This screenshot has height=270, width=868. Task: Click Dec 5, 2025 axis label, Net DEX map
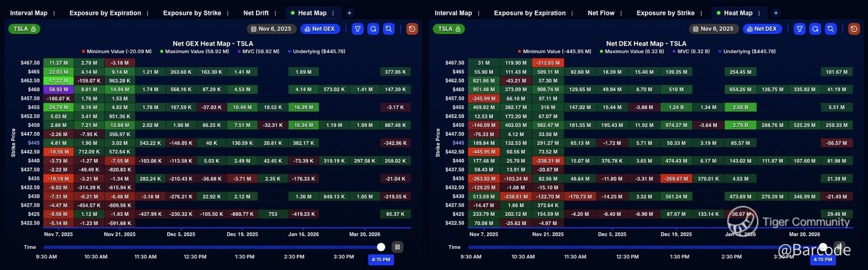tap(611, 234)
